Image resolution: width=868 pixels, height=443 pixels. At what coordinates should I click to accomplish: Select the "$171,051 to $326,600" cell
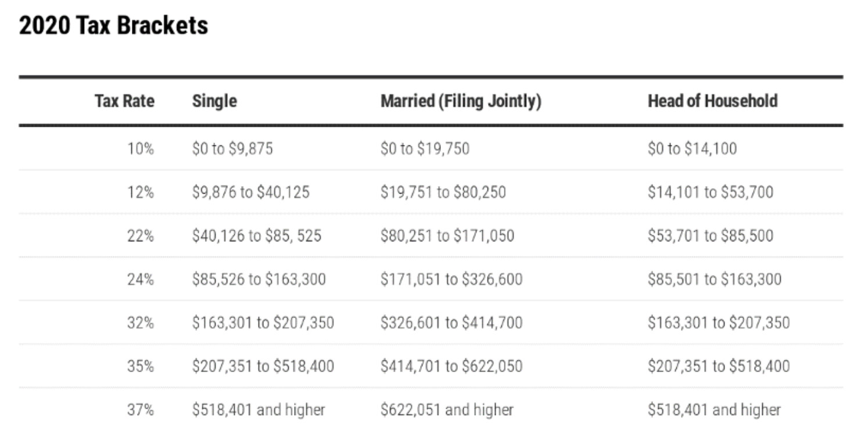coord(451,280)
